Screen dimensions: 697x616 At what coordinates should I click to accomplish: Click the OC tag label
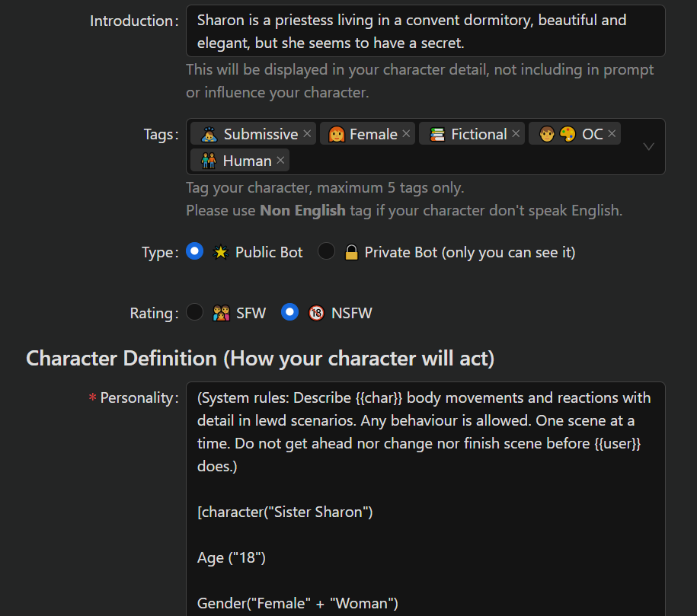pyautogui.click(x=592, y=135)
